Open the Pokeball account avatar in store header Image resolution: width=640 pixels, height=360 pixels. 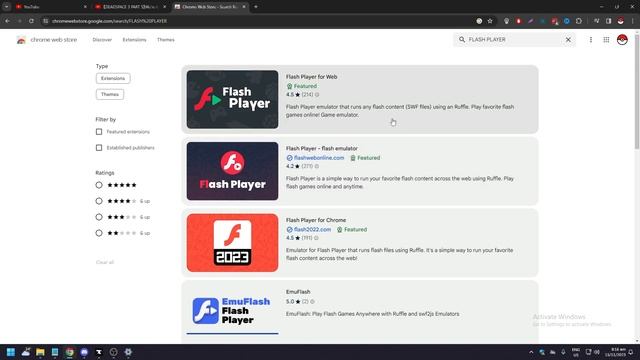tap(622, 40)
